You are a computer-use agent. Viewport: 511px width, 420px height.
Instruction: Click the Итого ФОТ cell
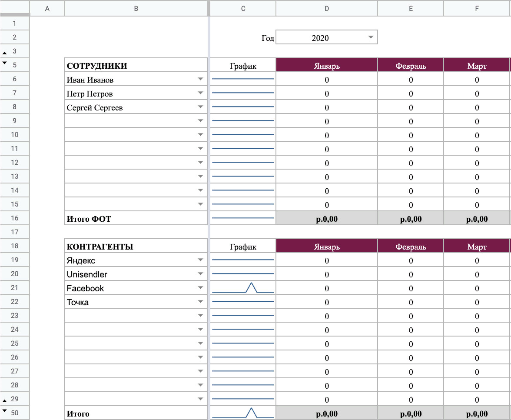point(136,218)
